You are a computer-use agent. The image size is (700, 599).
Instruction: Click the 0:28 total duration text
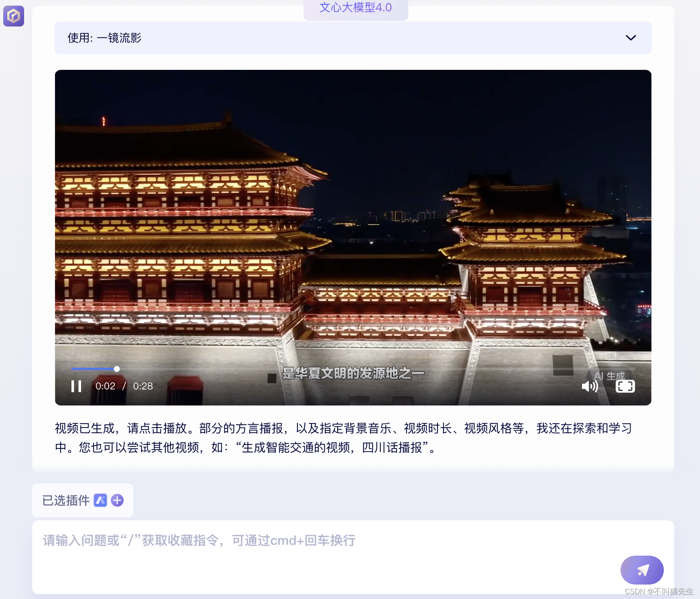point(143,386)
